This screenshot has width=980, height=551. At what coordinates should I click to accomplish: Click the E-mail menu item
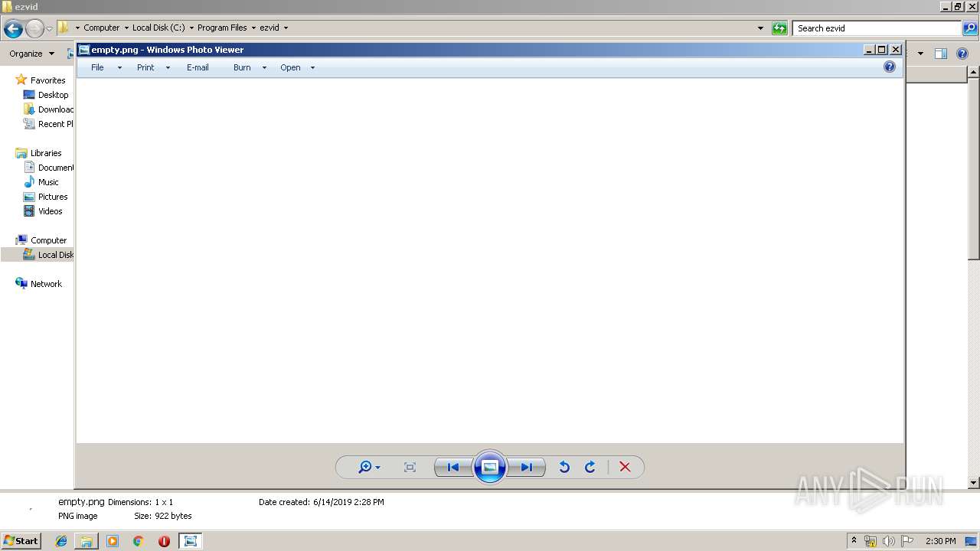coord(198,67)
